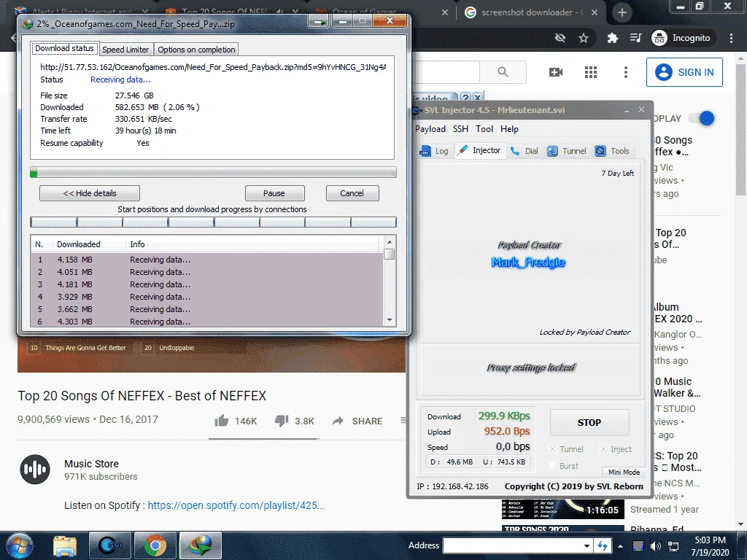The height and width of the screenshot is (560, 747).
Task: Like the video thumbs up icon
Action: [222, 421]
